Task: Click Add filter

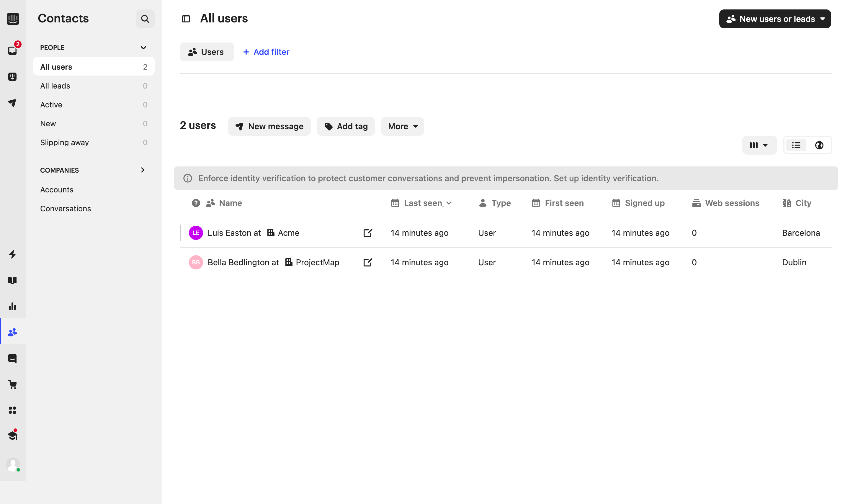Action: [x=266, y=52]
